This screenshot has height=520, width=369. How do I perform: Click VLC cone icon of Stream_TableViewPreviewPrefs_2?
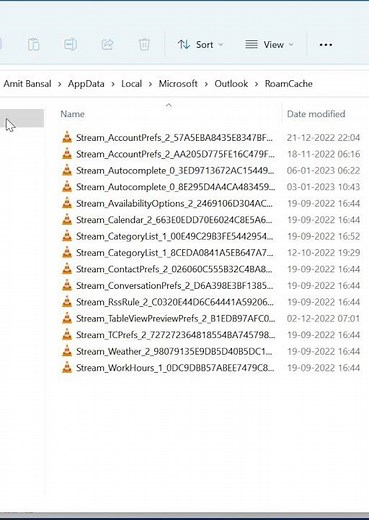67,318
